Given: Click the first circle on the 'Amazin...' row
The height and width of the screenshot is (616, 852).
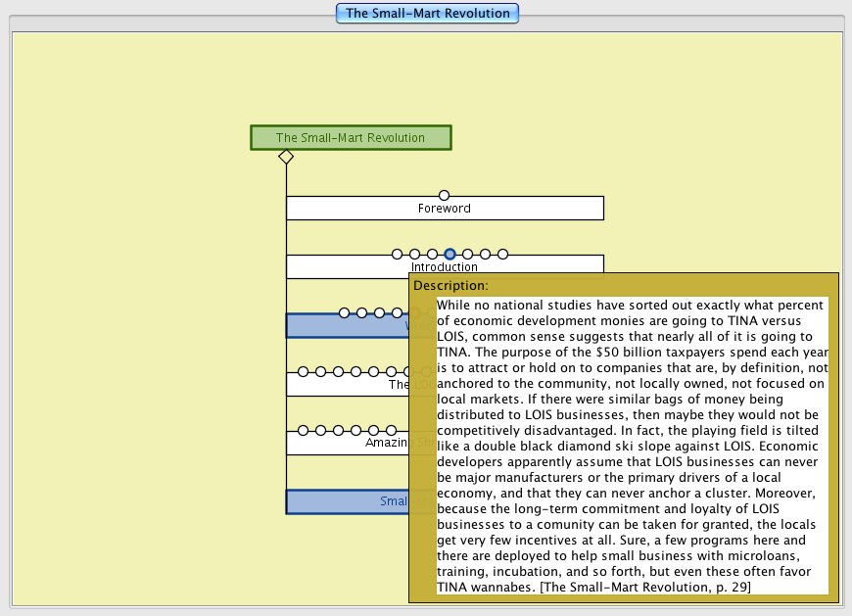Looking at the screenshot, I should pos(303,431).
